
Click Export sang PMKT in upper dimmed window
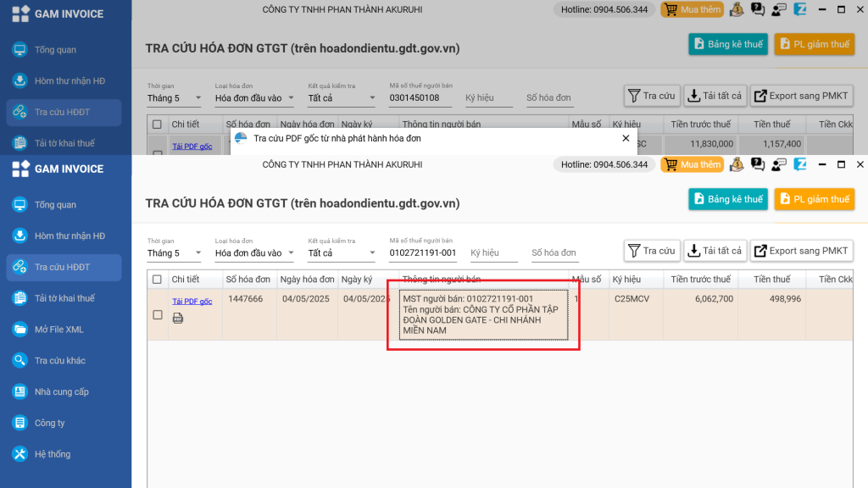[x=802, y=96]
